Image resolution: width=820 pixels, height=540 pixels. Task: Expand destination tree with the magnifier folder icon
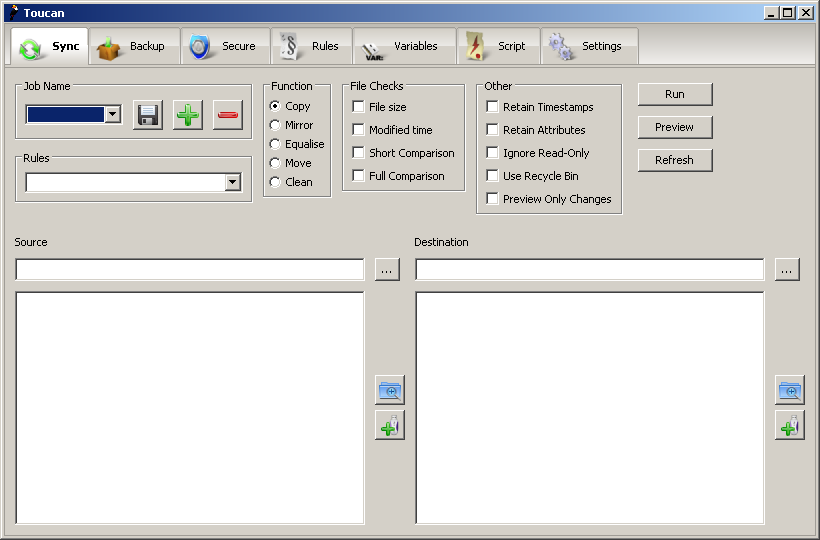(790, 390)
